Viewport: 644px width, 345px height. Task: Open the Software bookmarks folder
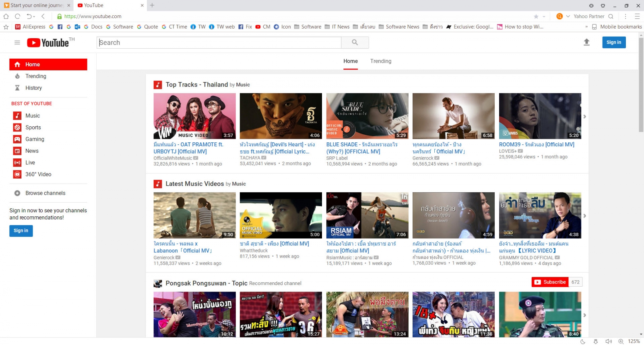pyautogui.click(x=308, y=27)
